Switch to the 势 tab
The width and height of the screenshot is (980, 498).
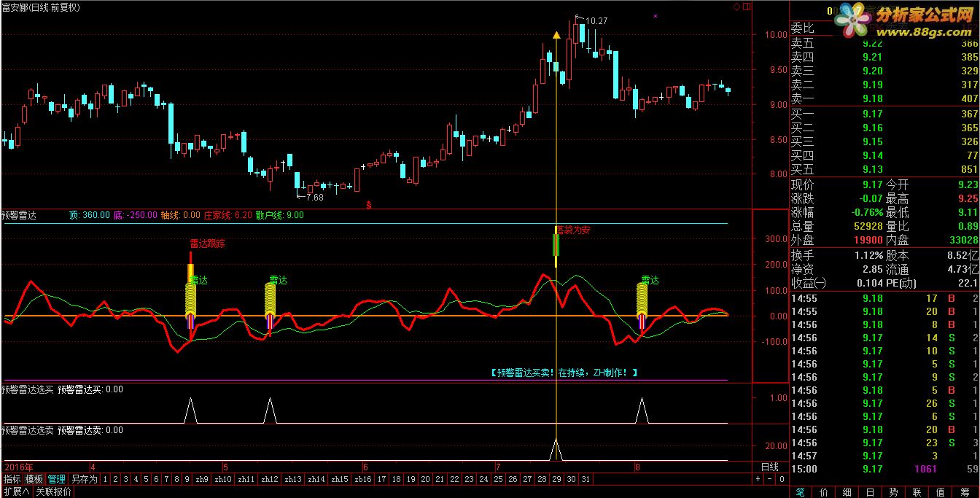coord(894,492)
